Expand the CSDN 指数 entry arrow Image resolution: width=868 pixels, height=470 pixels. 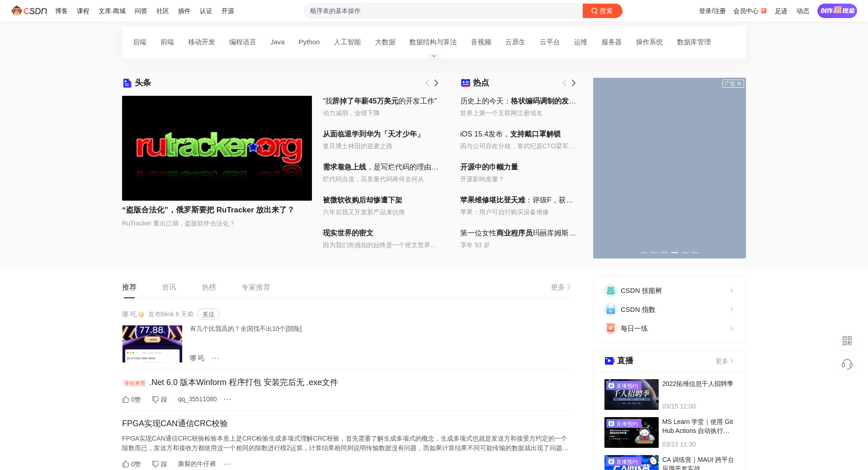731,310
